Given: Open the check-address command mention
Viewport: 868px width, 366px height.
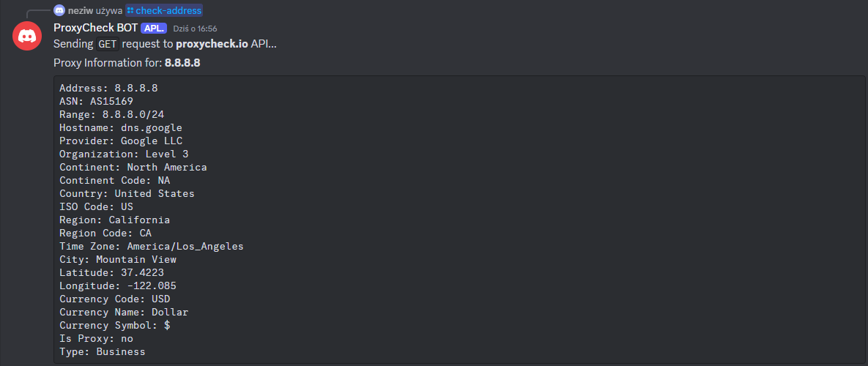Looking at the screenshot, I should pyautogui.click(x=164, y=10).
